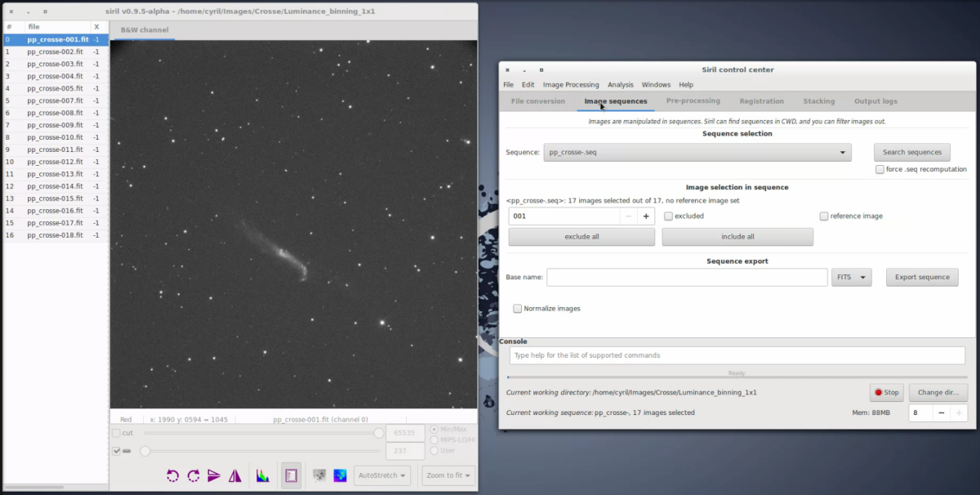This screenshot has width=980, height=495.
Task: Open the histogram tool icon
Action: [263, 475]
